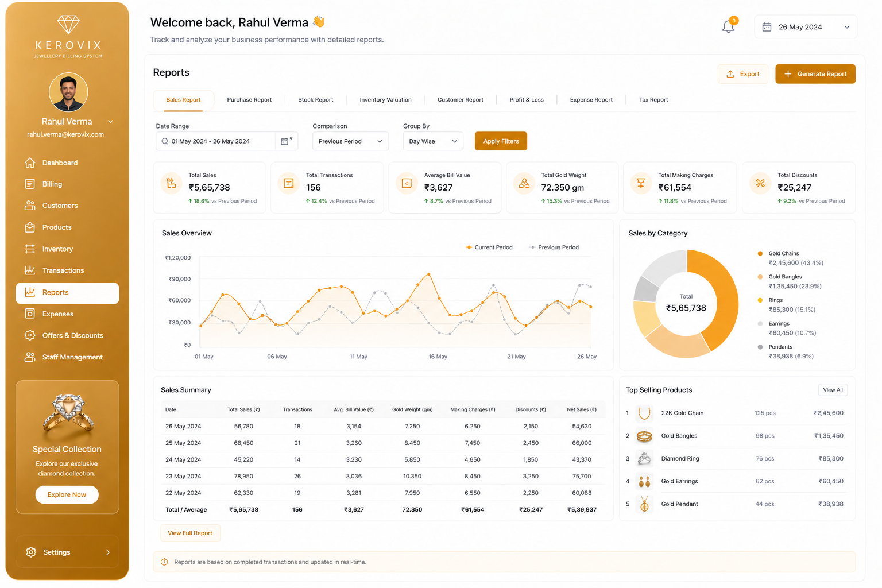Switch to Inventory Valuation tab
Screen dimensions: 882x588
(385, 100)
